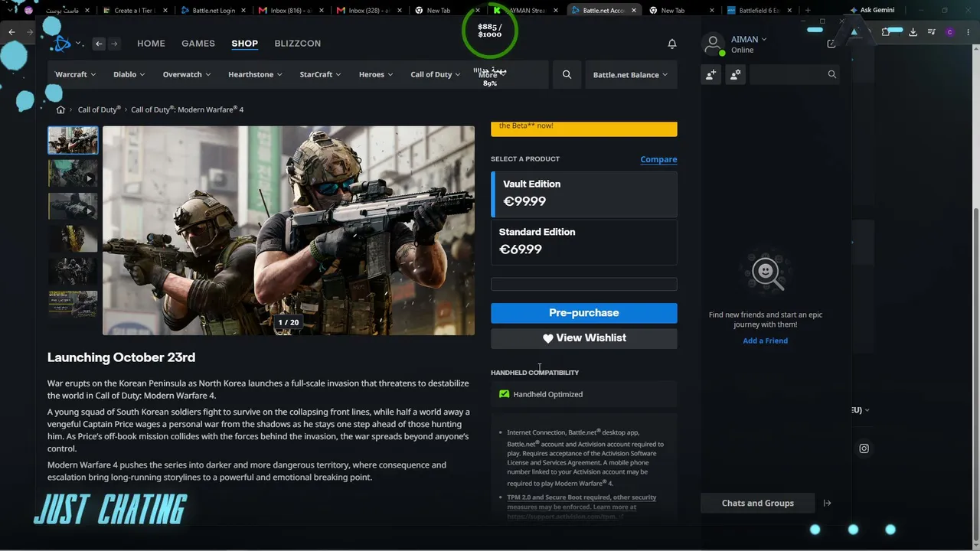980x551 pixels.
Task: Pop out the social panel window
Action: coord(831,44)
